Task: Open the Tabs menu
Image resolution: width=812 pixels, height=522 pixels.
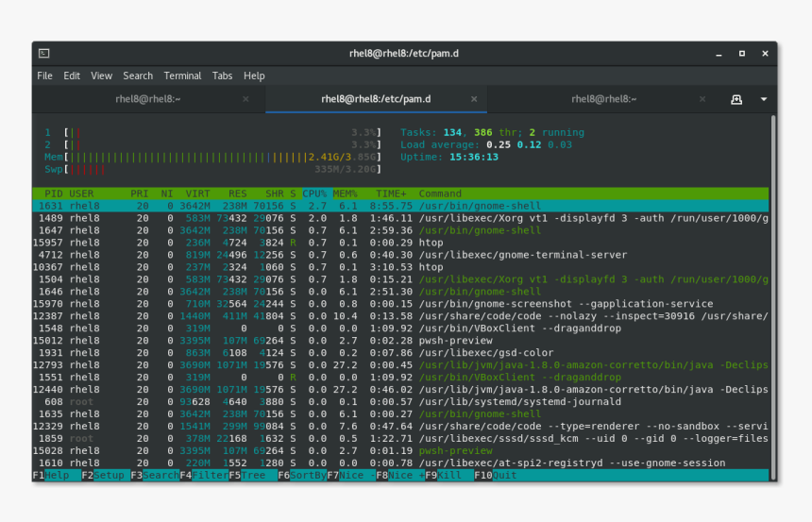Action: point(222,76)
